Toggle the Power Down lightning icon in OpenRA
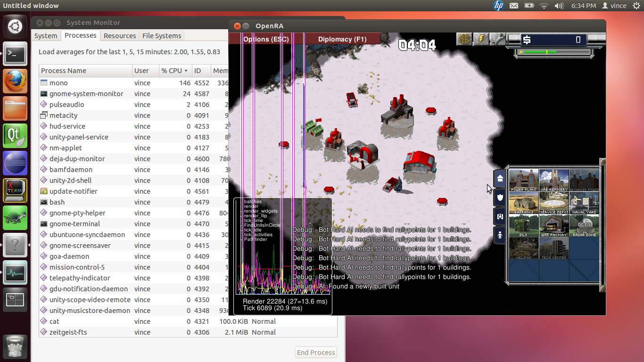This screenshot has height=362, width=644. [481, 39]
